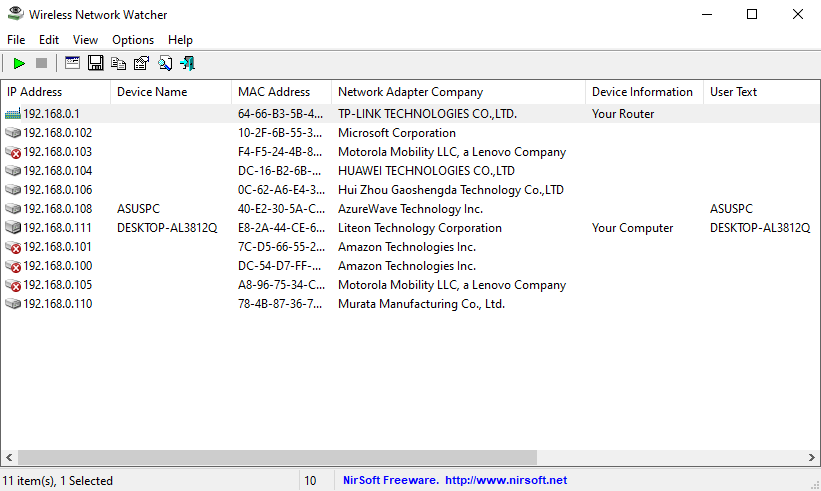Open the View menu

pos(85,40)
